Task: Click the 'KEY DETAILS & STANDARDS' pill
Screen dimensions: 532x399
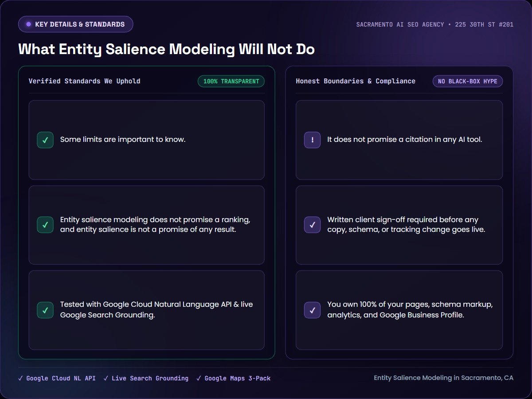Action: tap(76, 24)
